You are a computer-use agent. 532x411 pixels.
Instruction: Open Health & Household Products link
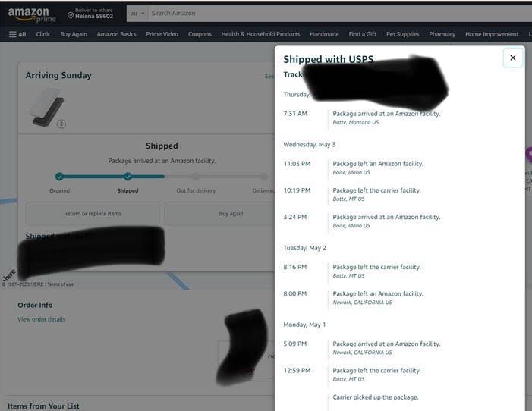(x=260, y=34)
